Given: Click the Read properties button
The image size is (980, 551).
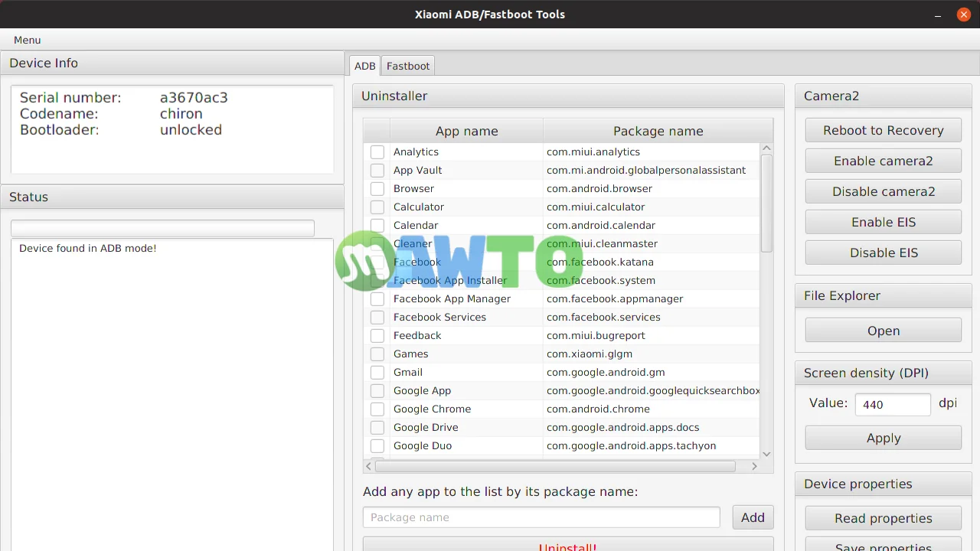Looking at the screenshot, I should coord(884,518).
